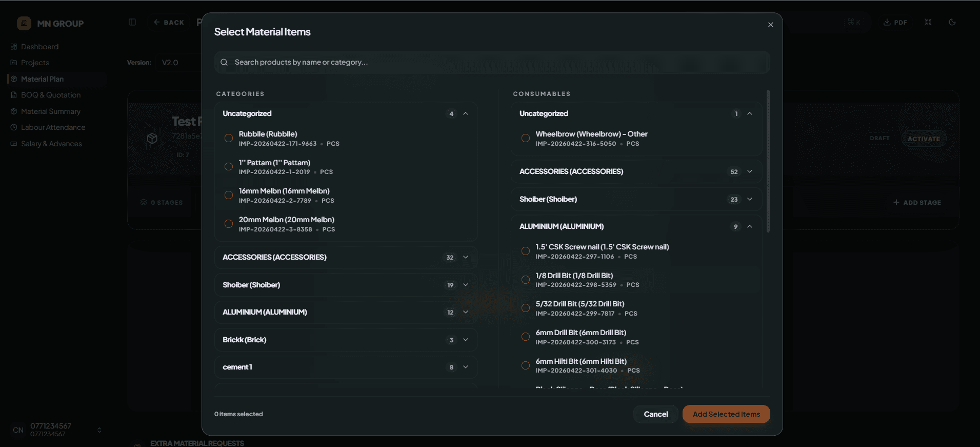
Task: Click stages layers icon
Action: 144,202
